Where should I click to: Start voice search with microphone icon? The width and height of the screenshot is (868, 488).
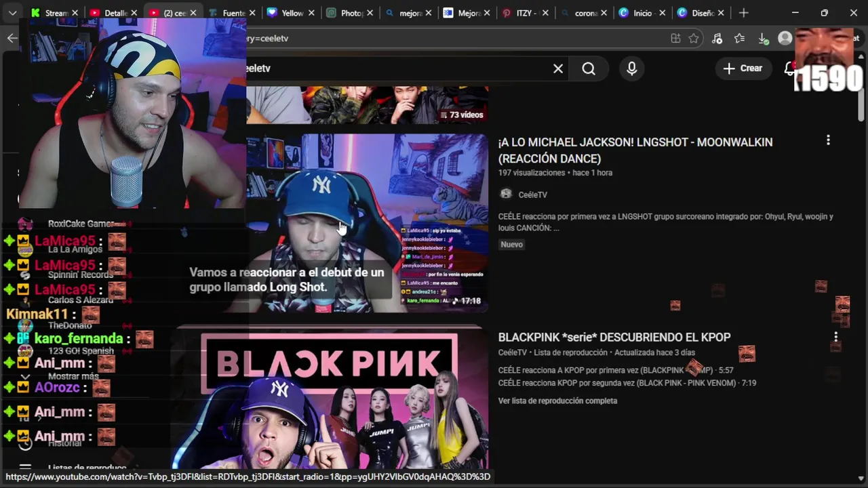[x=632, y=68]
